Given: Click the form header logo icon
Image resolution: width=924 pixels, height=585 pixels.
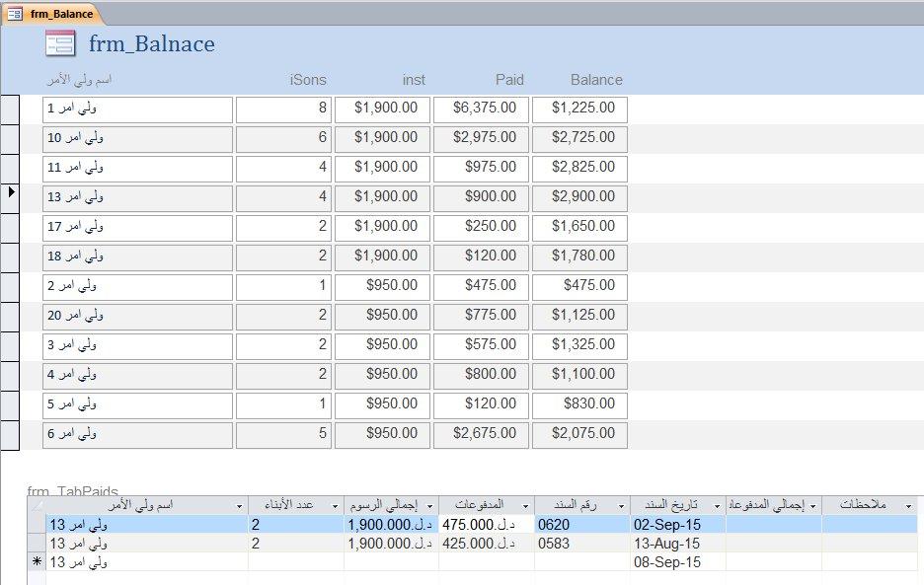Looking at the screenshot, I should 60,43.
